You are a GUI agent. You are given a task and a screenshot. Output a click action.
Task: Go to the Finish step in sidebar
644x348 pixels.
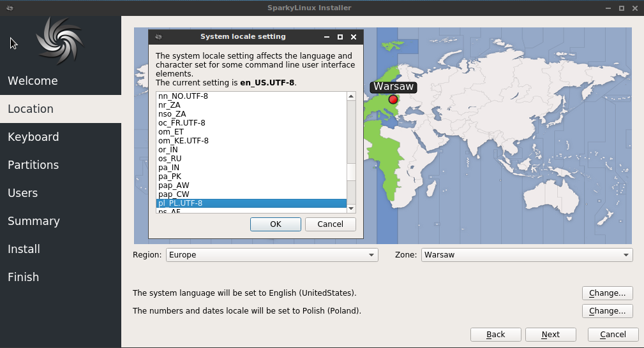coord(61,277)
